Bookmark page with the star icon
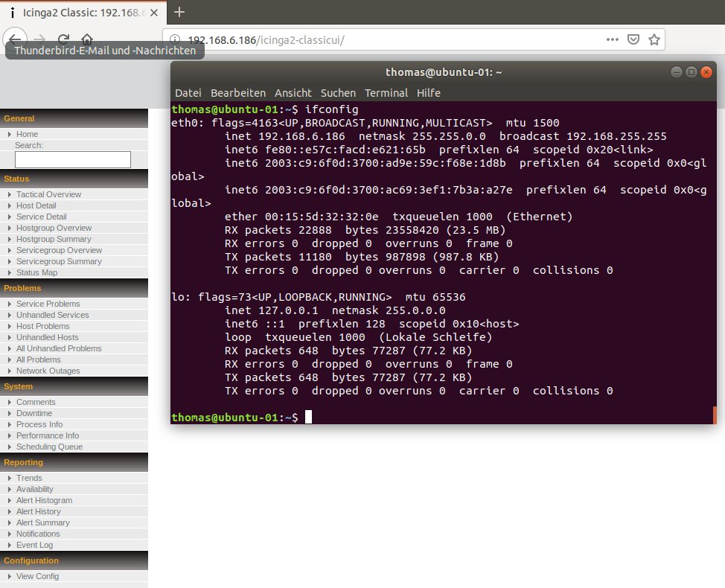Viewport: 725px width, 588px height. [x=654, y=39]
